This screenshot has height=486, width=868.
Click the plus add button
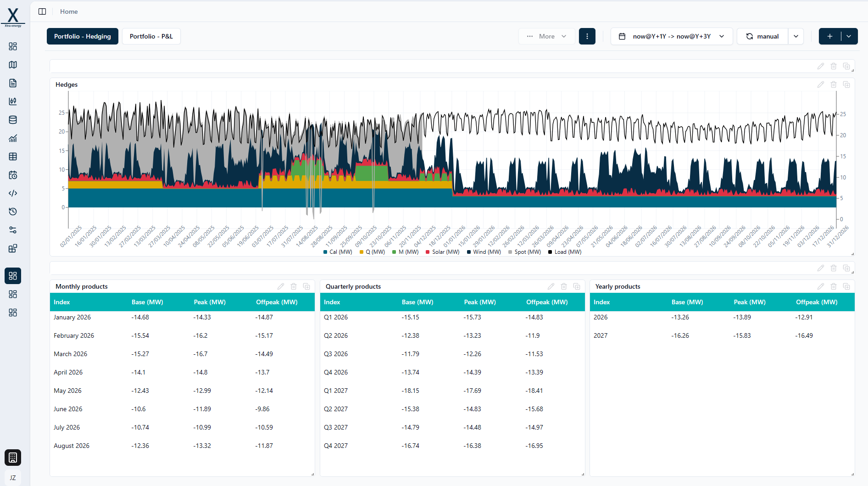pos(829,36)
